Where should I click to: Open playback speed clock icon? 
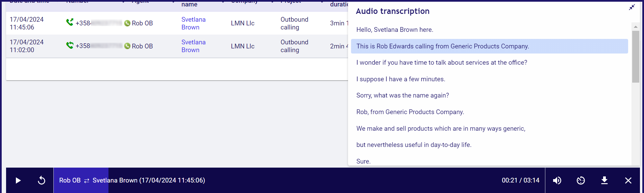click(x=581, y=180)
